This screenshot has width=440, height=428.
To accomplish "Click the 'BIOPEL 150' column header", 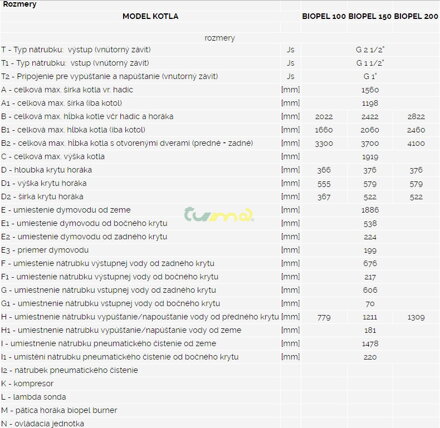I will coord(370,16).
